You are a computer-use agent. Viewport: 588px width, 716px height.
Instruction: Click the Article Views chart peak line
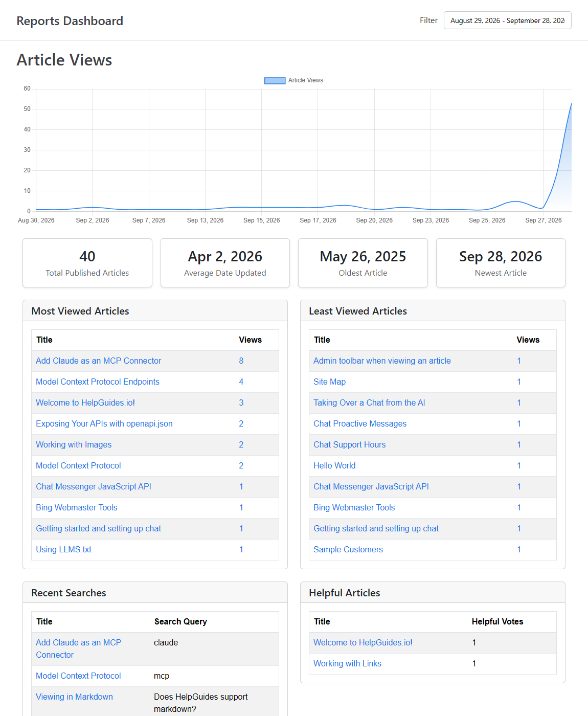click(571, 104)
